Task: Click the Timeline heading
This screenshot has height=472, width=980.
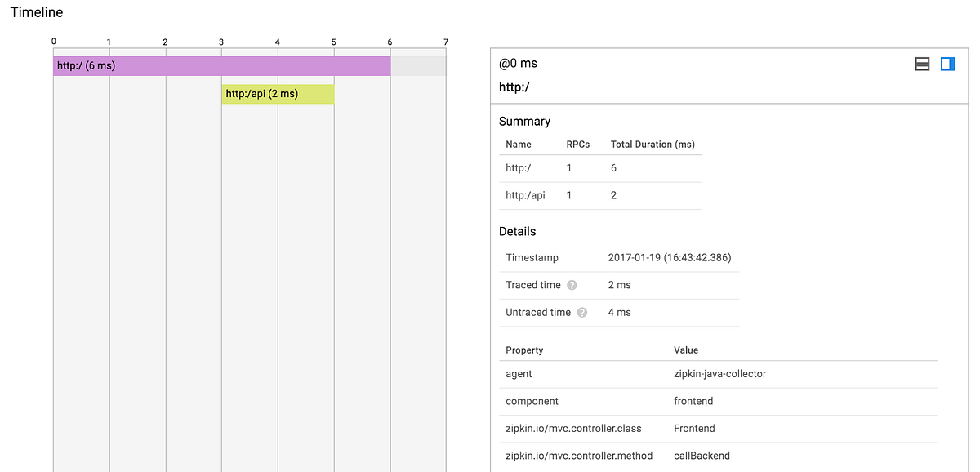Action: (37, 12)
